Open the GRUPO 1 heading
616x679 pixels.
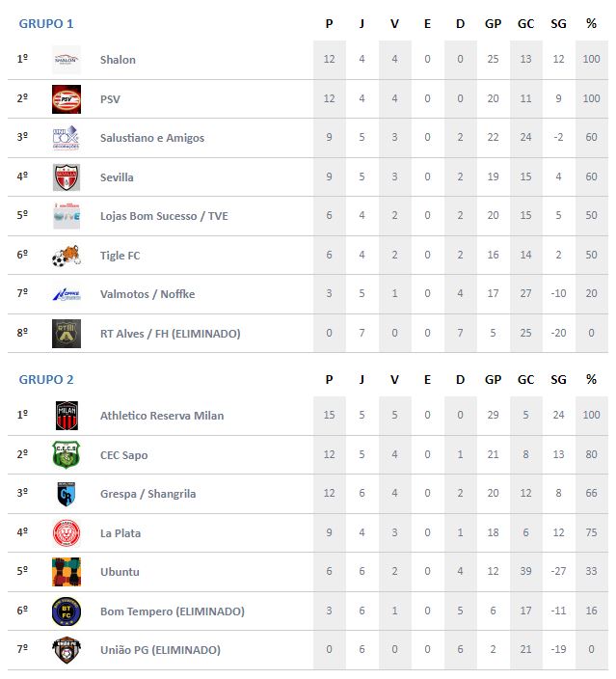pyautogui.click(x=46, y=23)
